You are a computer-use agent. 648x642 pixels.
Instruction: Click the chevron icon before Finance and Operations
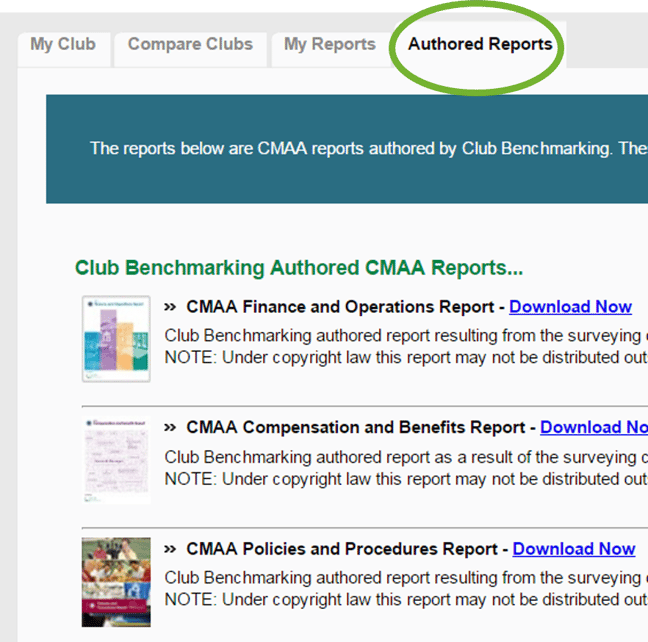click(x=170, y=308)
